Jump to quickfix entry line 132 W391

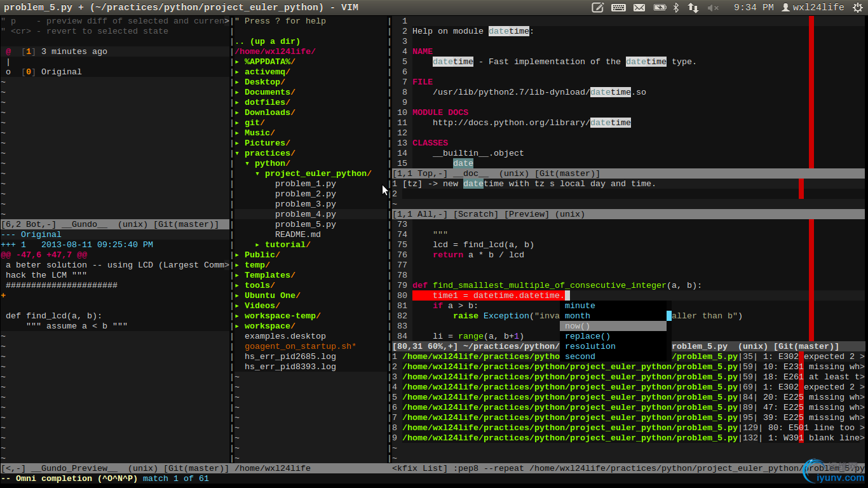pyautogui.click(x=628, y=438)
